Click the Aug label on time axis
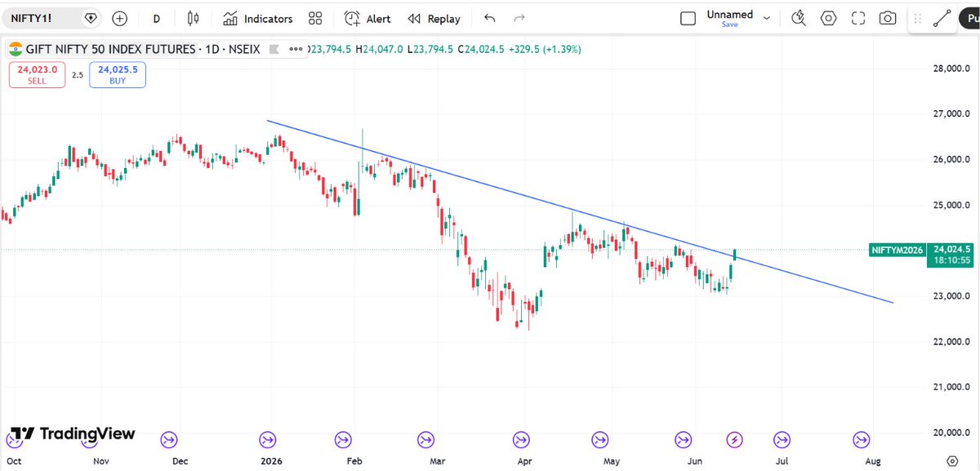This screenshot has width=980, height=471. click(873, 461)
